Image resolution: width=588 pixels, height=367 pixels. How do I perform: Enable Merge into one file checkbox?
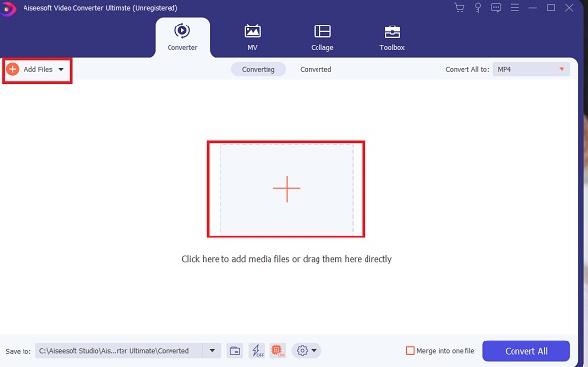click(410, 351)
